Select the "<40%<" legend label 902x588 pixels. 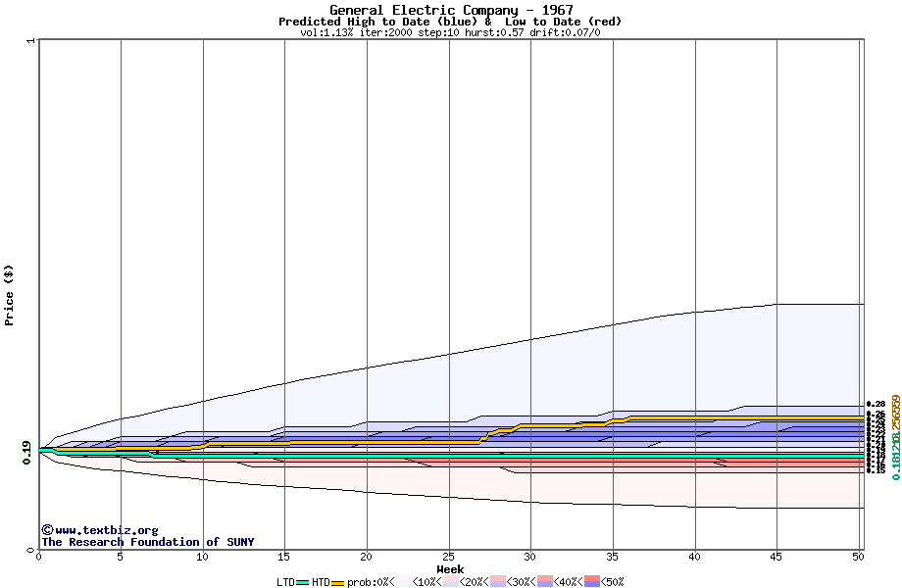[569, 582]
